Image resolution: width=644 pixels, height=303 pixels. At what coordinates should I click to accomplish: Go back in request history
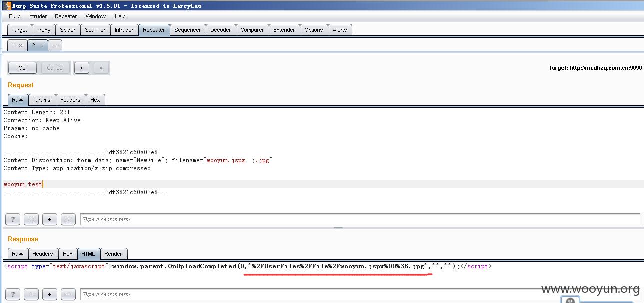pos(81,68)
